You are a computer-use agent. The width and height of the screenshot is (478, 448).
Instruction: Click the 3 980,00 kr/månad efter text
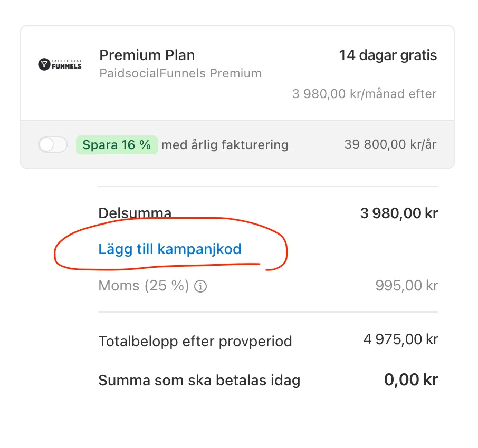tap(364, 94)
